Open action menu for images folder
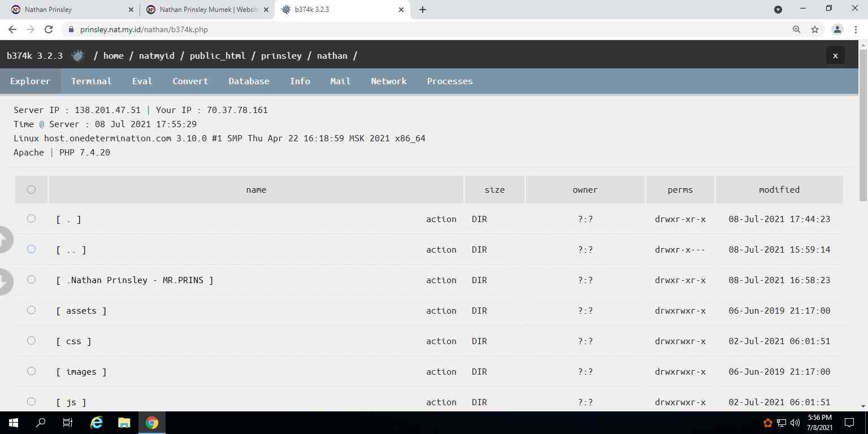Viewport: 868px width, 434px height. [x=441, y=371]
